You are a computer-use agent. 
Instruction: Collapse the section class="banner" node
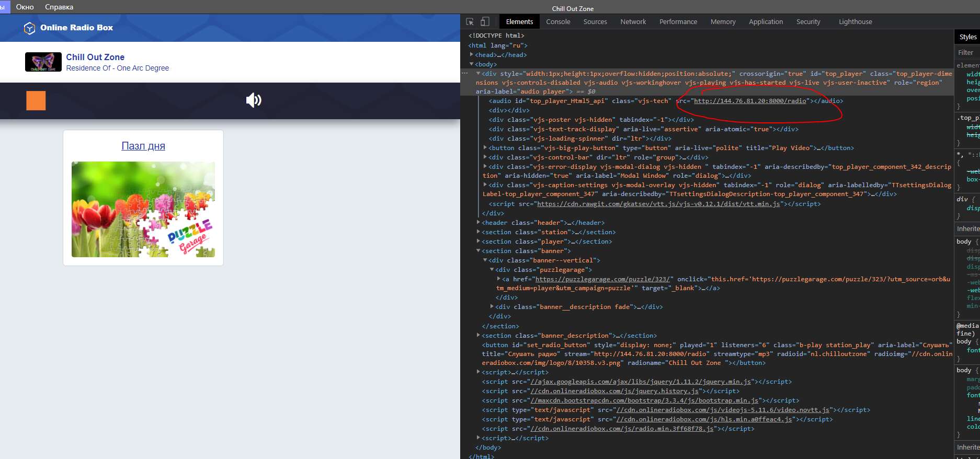[x=478, y=251]
